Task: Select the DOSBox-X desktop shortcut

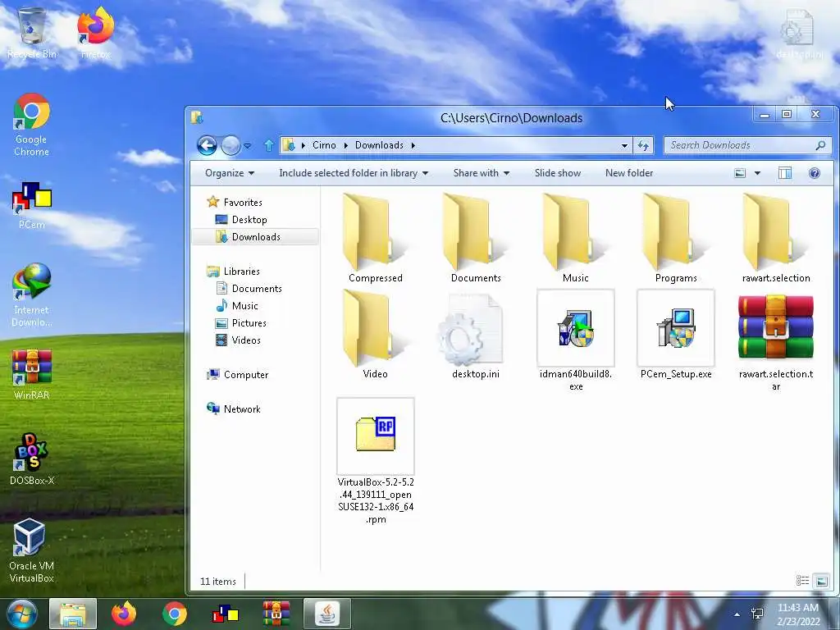Action: click(x=32, y=459)
